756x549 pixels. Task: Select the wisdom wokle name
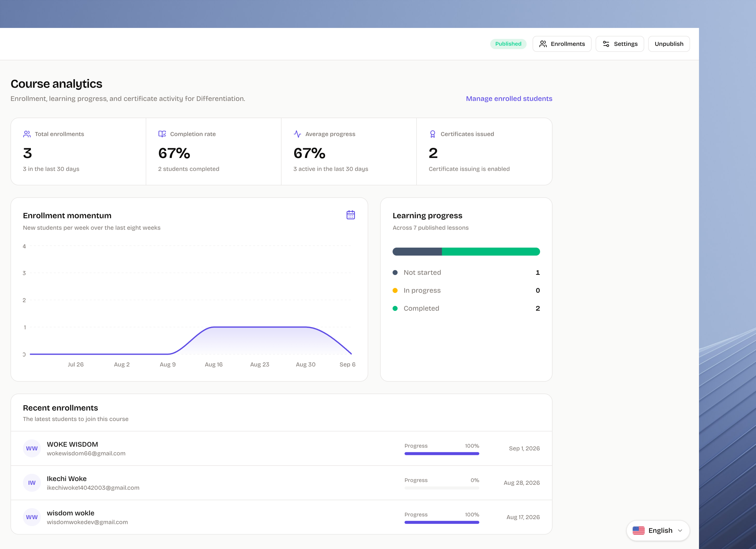click(x=71, y=513)
